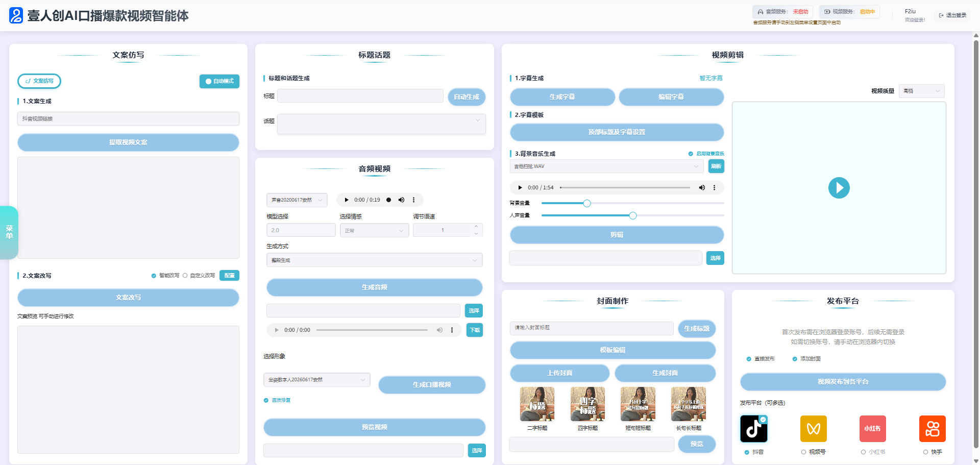Mute the background music player
Viewport: 980px width, 465px height.
tap(702, 188)
